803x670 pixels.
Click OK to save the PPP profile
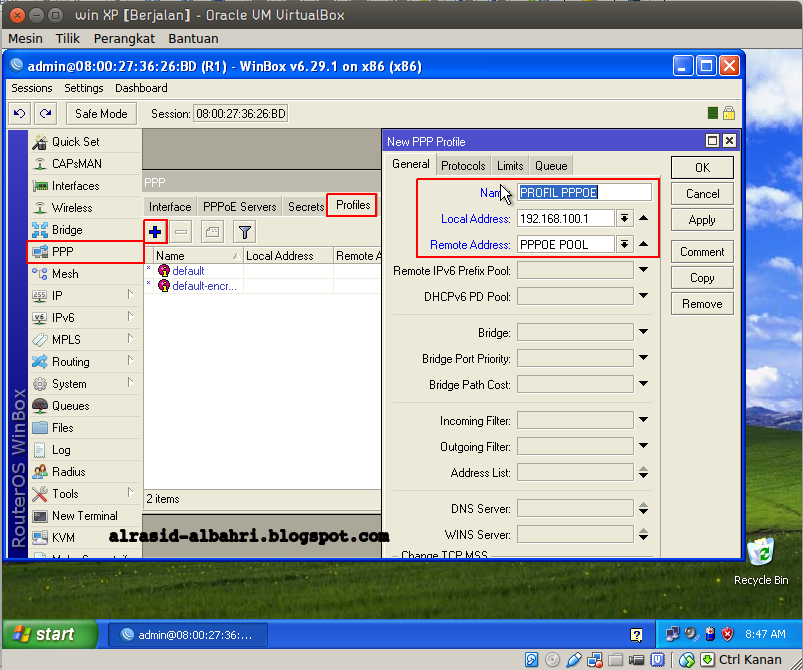coord(702,168)
